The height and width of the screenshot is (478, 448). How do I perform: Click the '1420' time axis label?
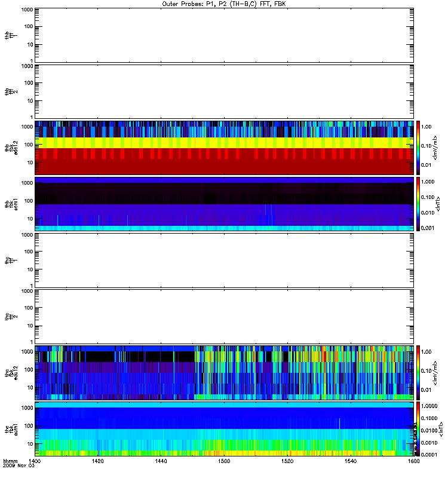point(98,461)
